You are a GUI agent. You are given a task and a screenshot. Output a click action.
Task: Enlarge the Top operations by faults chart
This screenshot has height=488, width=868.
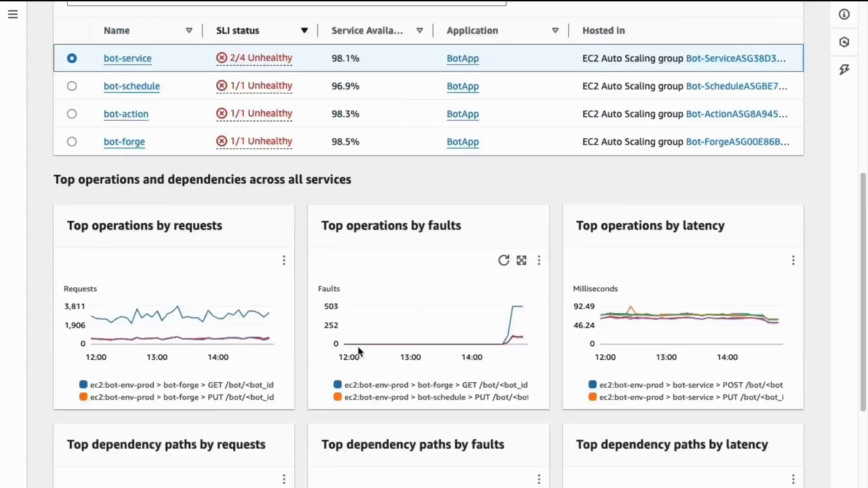point(522,260)
